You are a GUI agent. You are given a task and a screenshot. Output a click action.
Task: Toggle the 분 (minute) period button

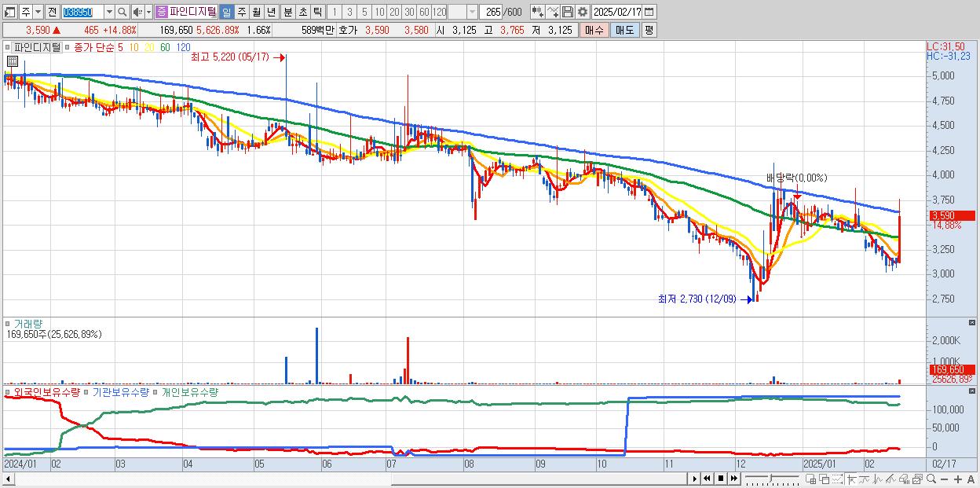pos(287,12)
